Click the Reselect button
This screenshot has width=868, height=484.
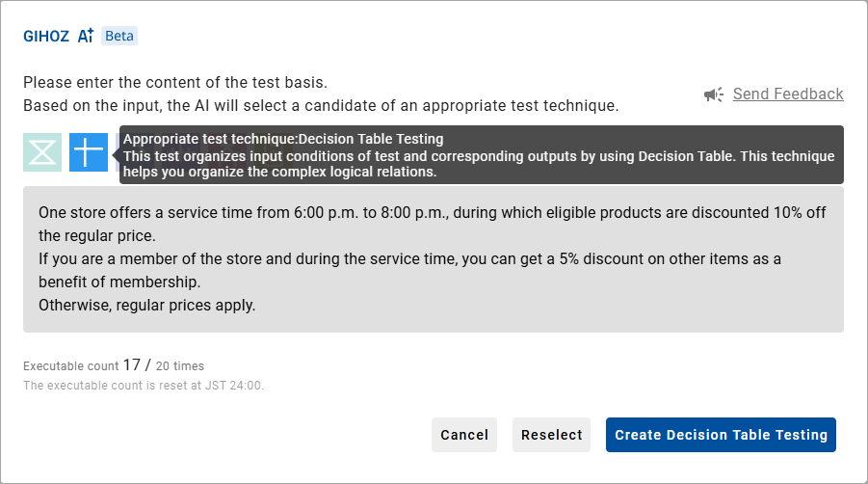pyautogui.click(x=551, y=435)
